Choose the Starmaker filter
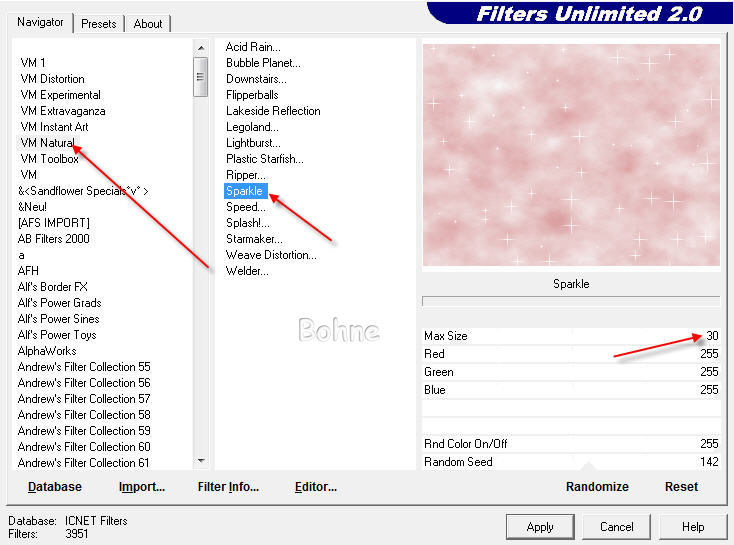Screen dimensions: 734x545 [x=254, y=239]
